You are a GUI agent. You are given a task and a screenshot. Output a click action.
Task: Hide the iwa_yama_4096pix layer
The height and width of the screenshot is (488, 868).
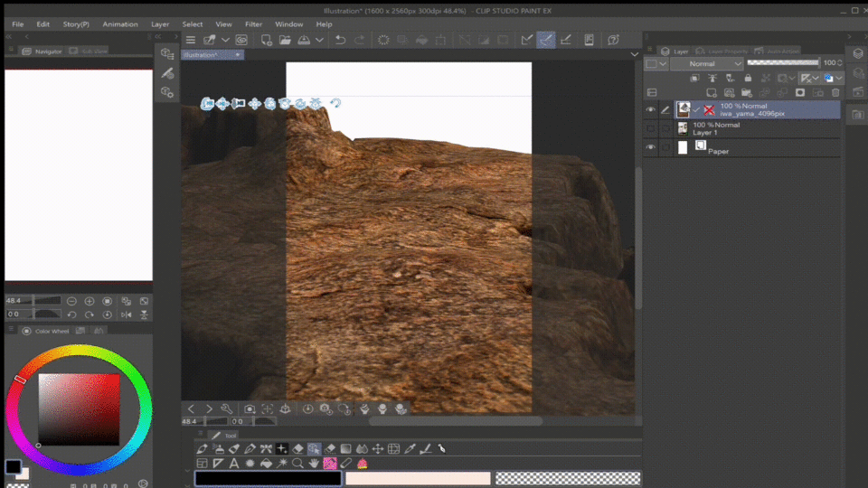click(x=650, y=109)
